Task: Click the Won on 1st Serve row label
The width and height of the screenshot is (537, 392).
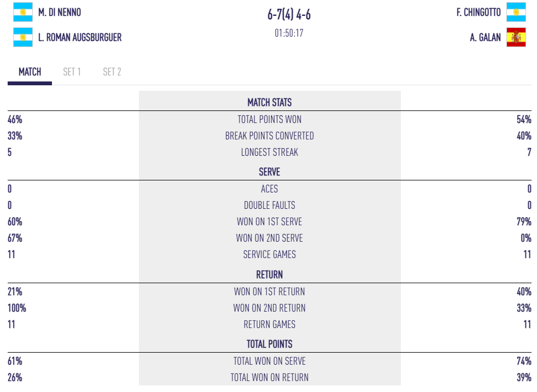Action: coord(270,221)
